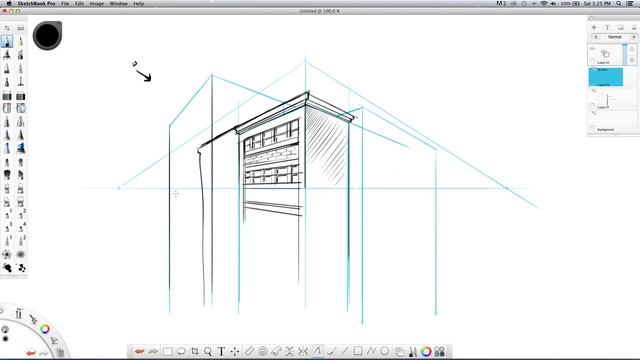Choose the straight Line draw style

[344, 351]
